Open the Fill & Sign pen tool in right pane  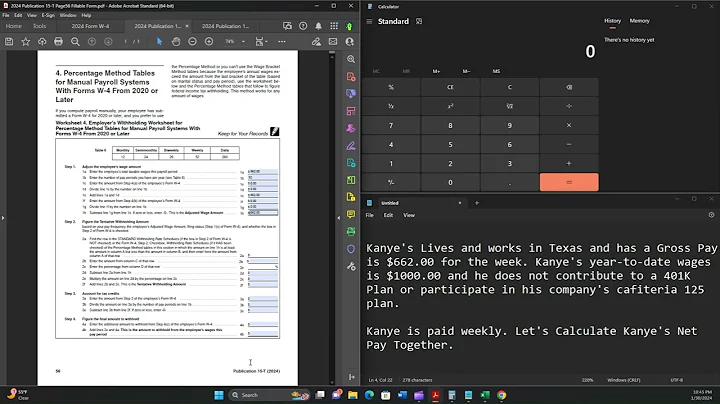pyautogui.click(x=351, y=146)
